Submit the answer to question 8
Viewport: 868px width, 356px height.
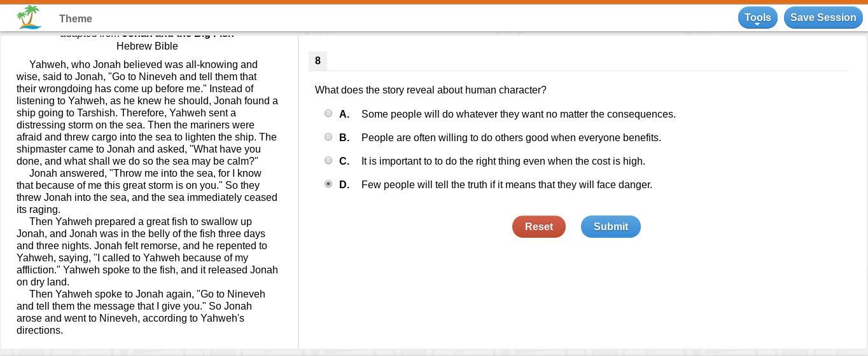coord(611,227)
